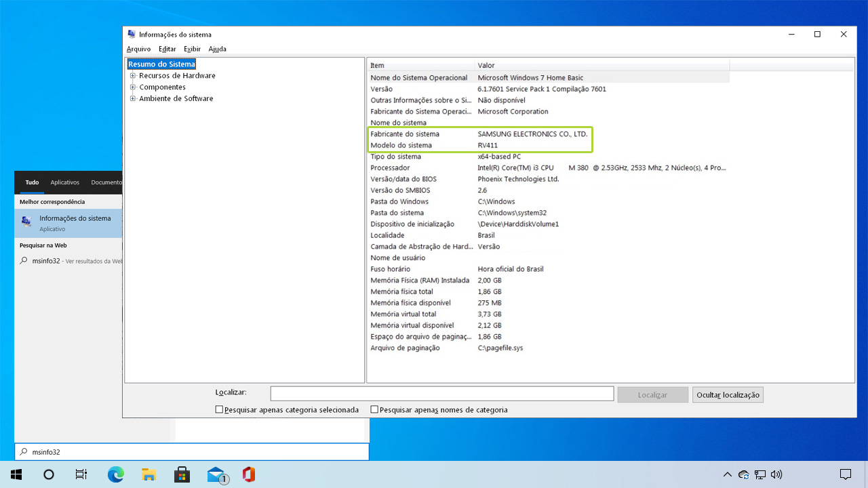The image size is (868, 488).
Task: Select the Tudo search tab
Action: click(x=32, y=182)
